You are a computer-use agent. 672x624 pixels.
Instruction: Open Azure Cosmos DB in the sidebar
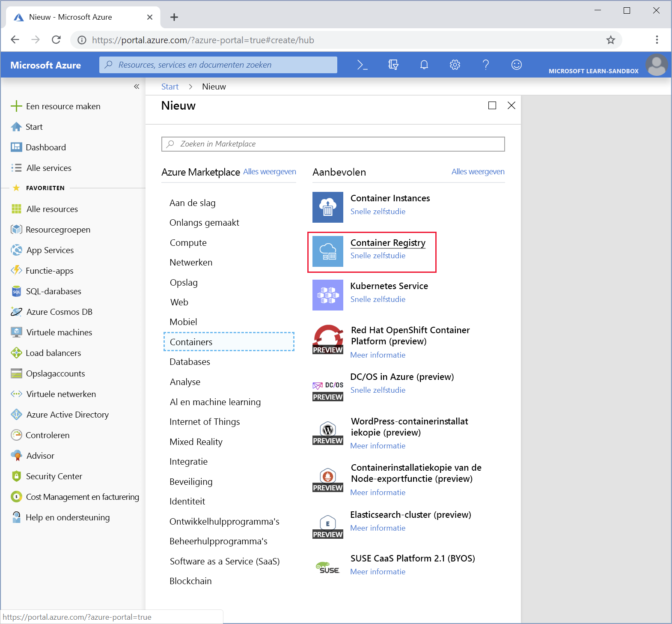click(51, 312)
